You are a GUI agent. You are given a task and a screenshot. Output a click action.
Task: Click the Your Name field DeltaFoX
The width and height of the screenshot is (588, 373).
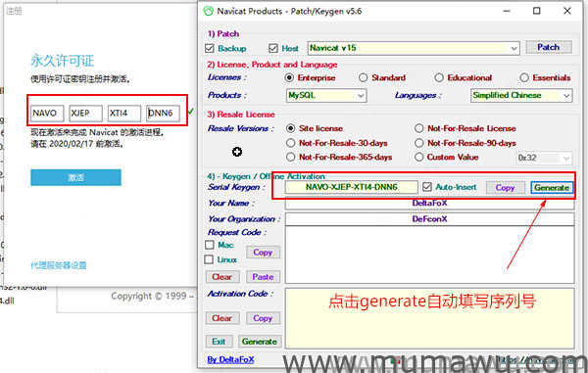click(x=430, y=204)
